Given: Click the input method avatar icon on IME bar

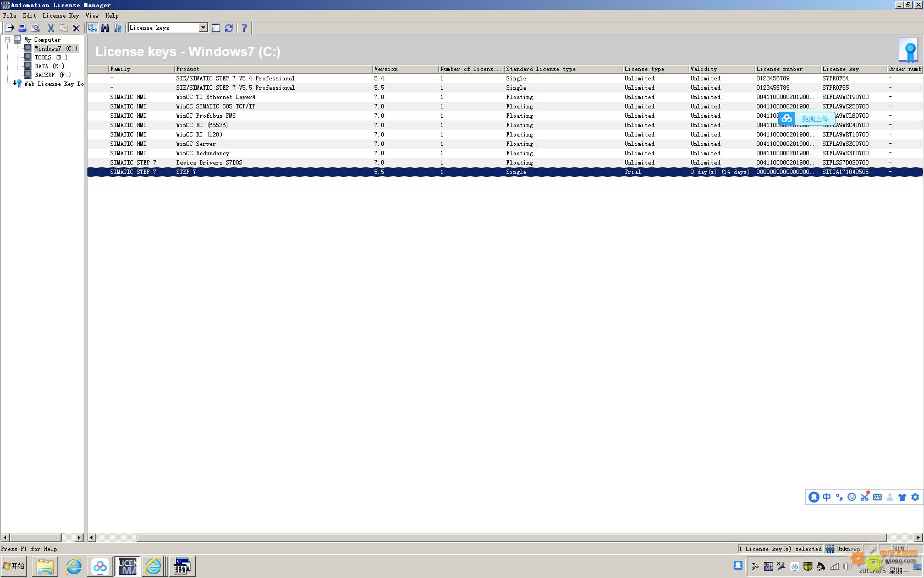Looking at the screenshot, I should point(814,497).
